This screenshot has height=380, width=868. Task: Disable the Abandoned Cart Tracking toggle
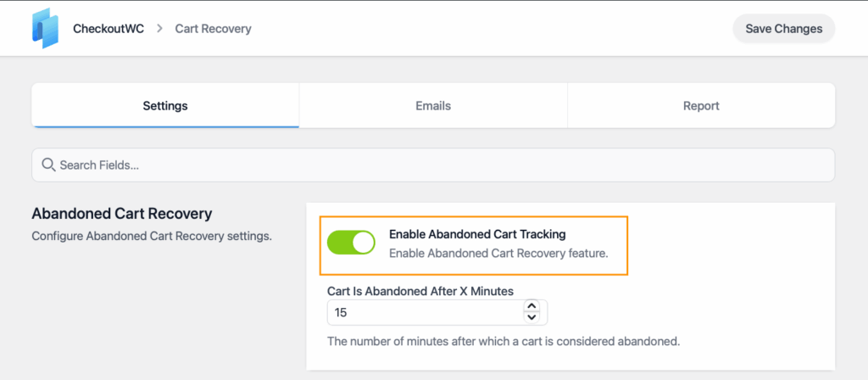pyautogui.click(x=351, y=243)
